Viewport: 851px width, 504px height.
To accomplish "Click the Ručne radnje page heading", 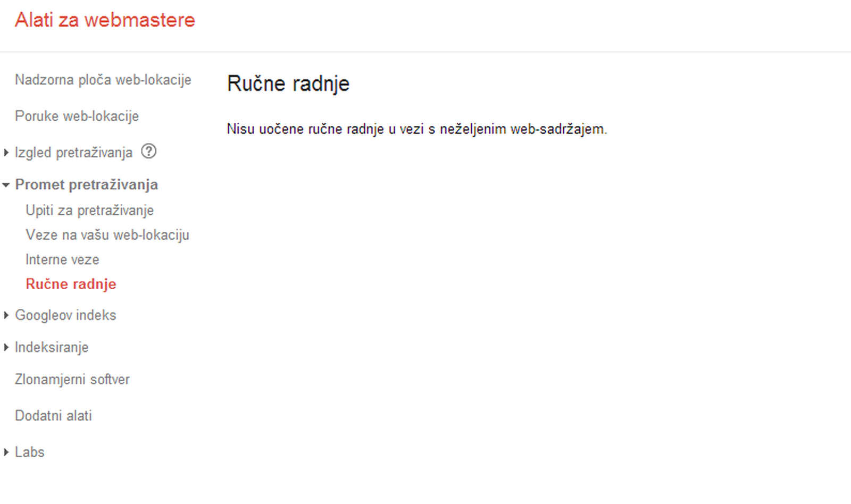I will tap(288, 84).
